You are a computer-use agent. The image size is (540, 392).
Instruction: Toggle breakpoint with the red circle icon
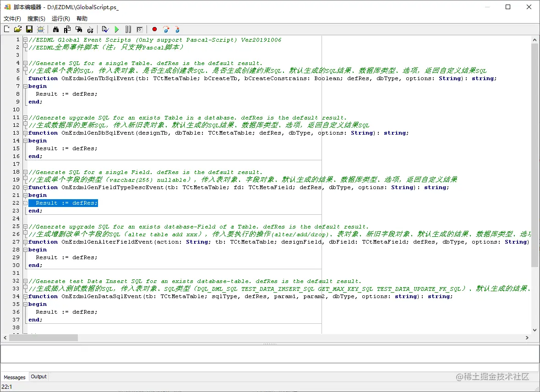point(155,29)
